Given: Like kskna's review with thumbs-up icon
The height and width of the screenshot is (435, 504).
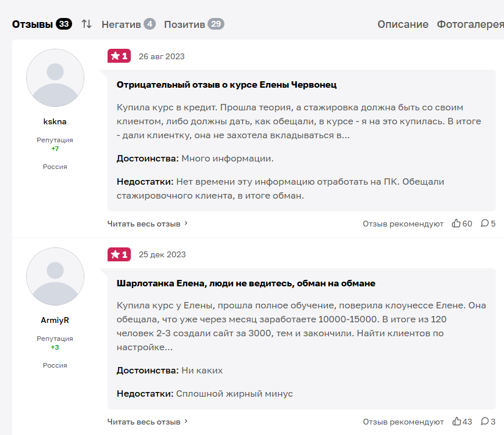Looking at the screenshot, I should click(456, 224).
